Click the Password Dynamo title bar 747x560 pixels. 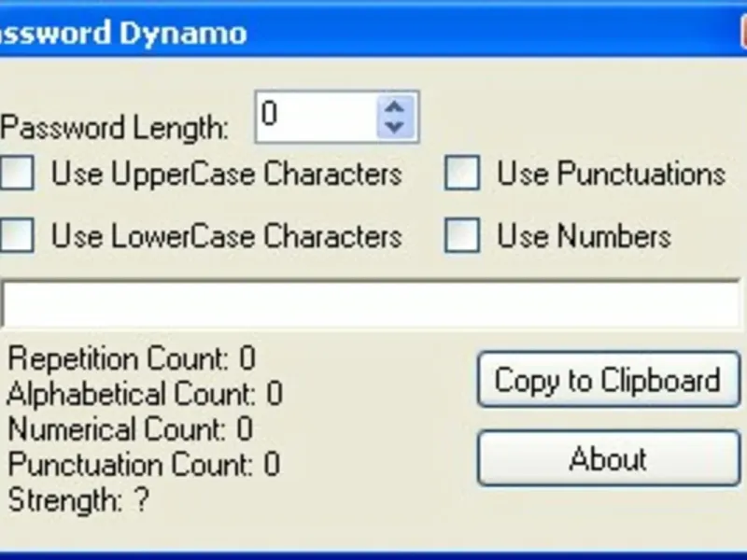[373, 35]
